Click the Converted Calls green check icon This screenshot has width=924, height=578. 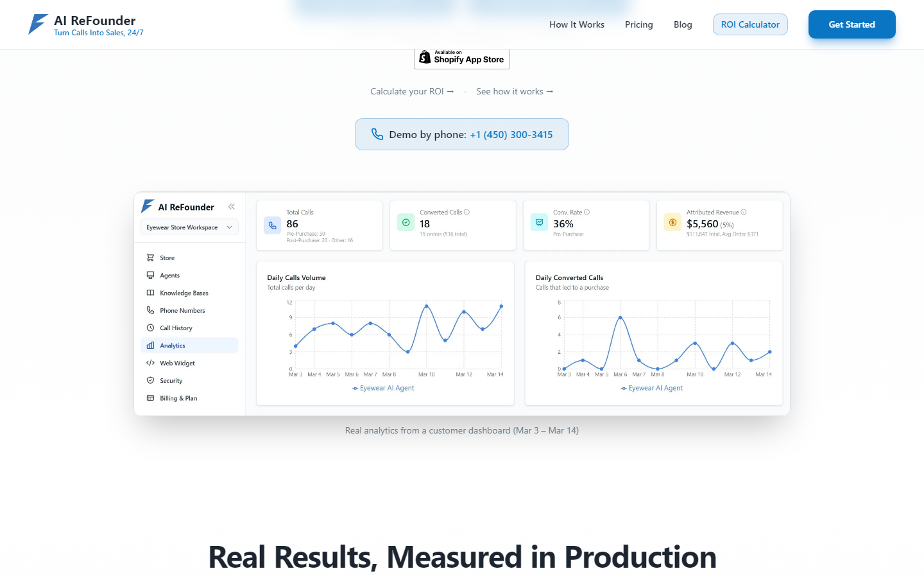[x=406, y=223]
